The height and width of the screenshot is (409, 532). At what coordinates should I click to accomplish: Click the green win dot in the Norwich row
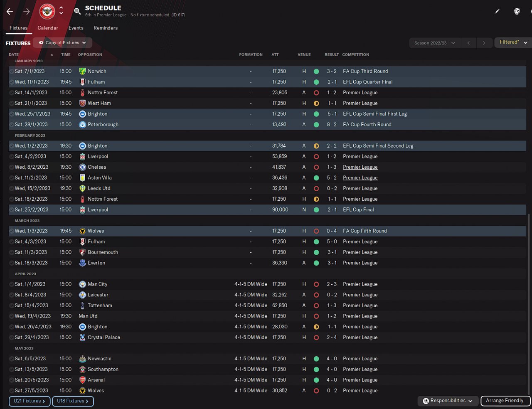coord(316,71)
